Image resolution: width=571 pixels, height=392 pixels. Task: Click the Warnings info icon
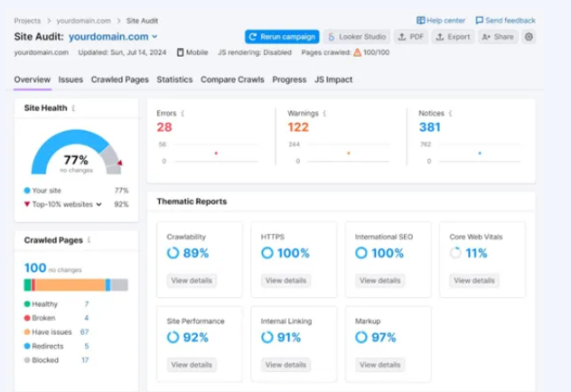(325, 114)
